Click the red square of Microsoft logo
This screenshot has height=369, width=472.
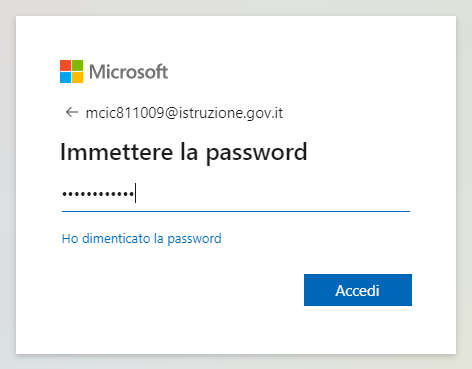[65, 65]
